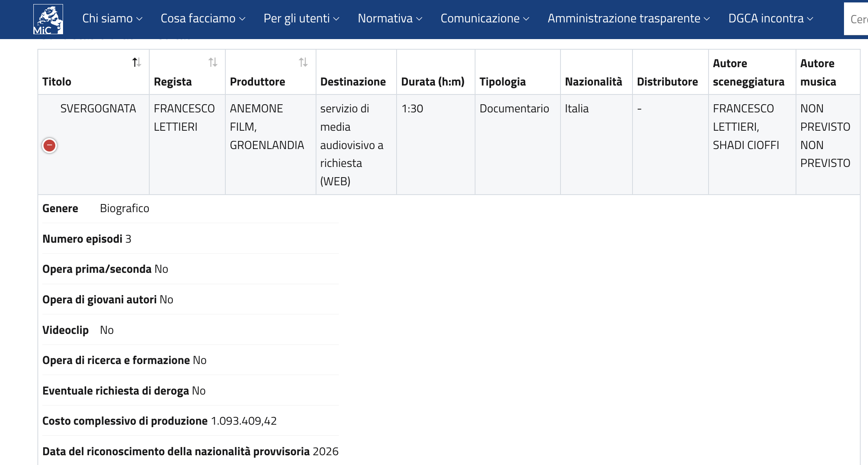
Task: Click the search input field
Action: [x=856, y=19]
